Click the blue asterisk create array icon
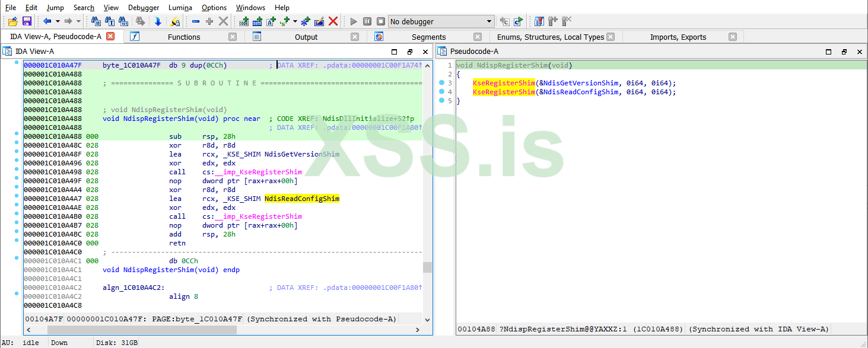The height and width of the screenshot is (348, 868). coord(306,21)
